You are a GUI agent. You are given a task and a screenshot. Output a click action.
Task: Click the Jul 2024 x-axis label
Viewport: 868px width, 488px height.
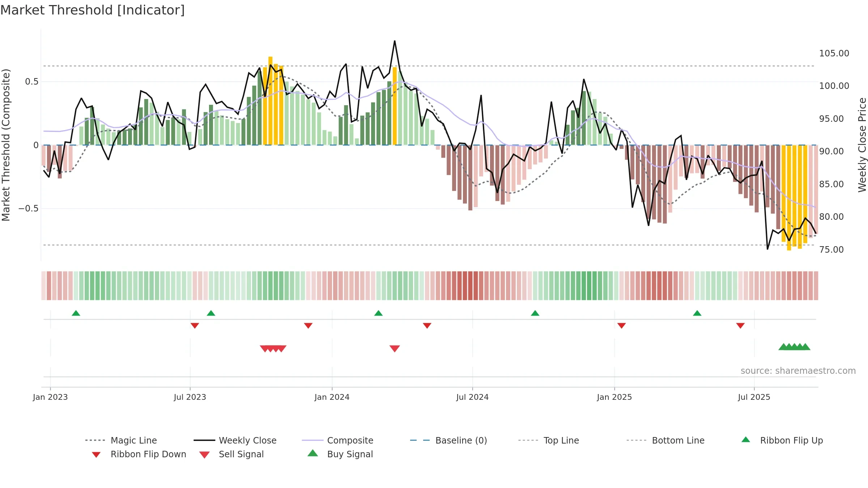click(x=472, y=397)
